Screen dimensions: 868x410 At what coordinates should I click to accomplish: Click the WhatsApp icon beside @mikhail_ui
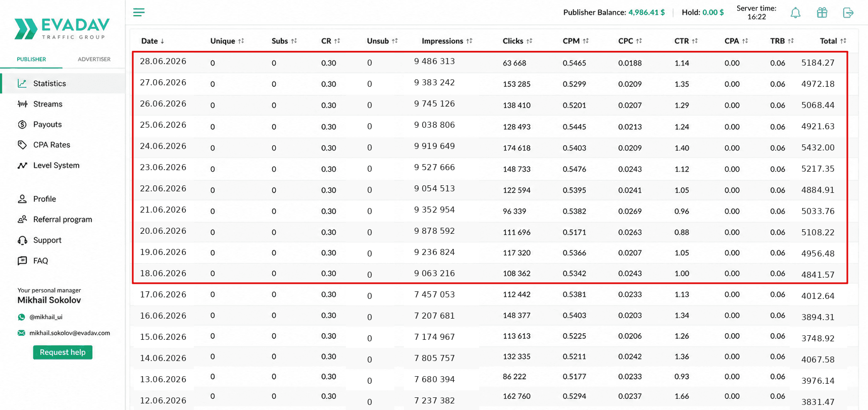[21, 317]
